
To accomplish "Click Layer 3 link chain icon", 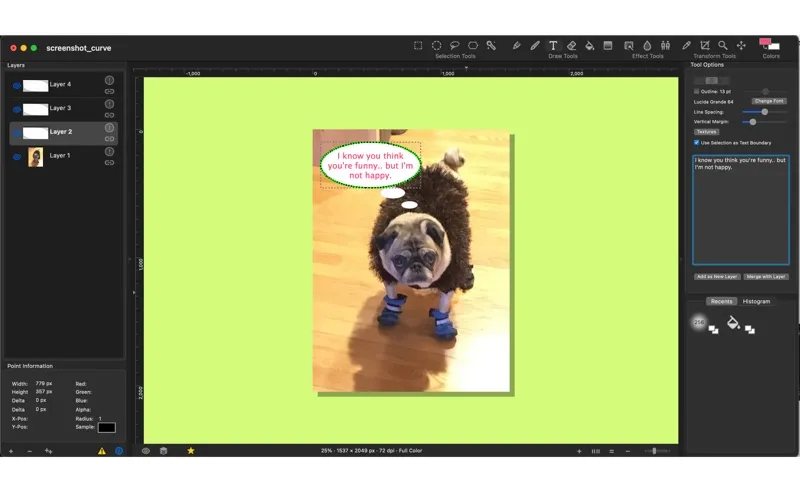I will [109, 115].
